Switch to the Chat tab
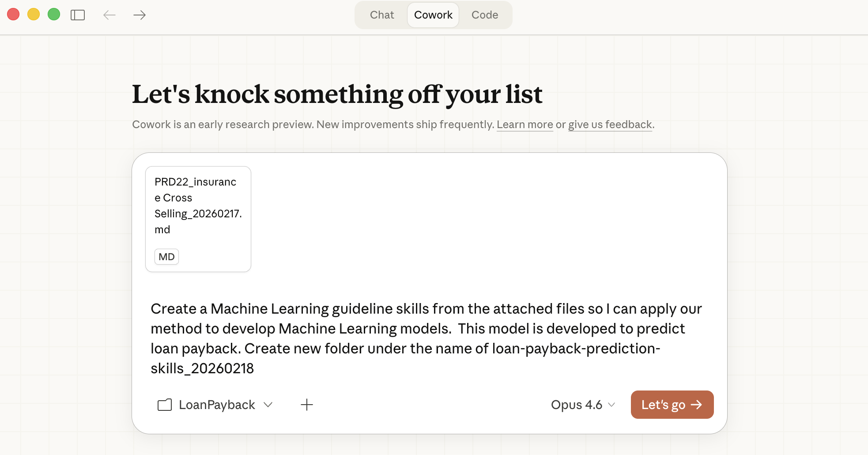 tap(382, 15)
